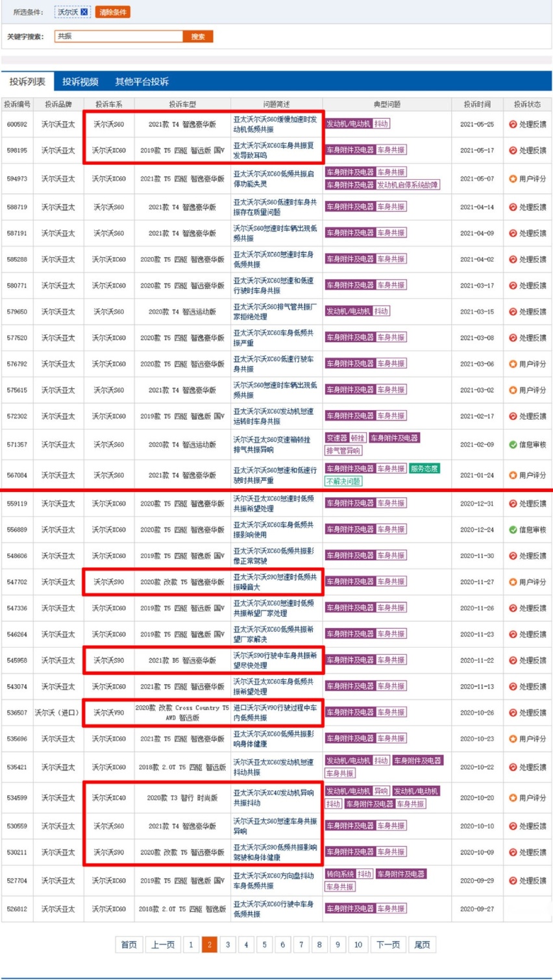Go to 上一页 in pagination
The height and width of the screenshot is (980, 553).
click(x=162, y=944)
